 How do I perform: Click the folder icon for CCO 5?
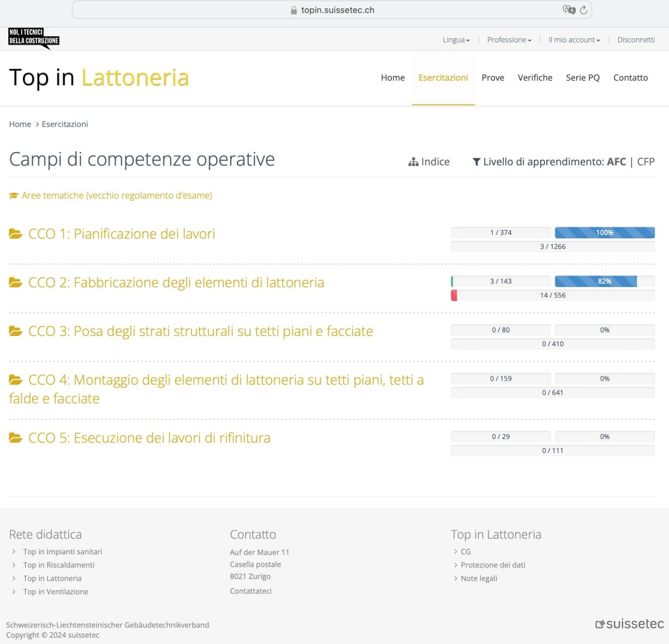[16, 438]
